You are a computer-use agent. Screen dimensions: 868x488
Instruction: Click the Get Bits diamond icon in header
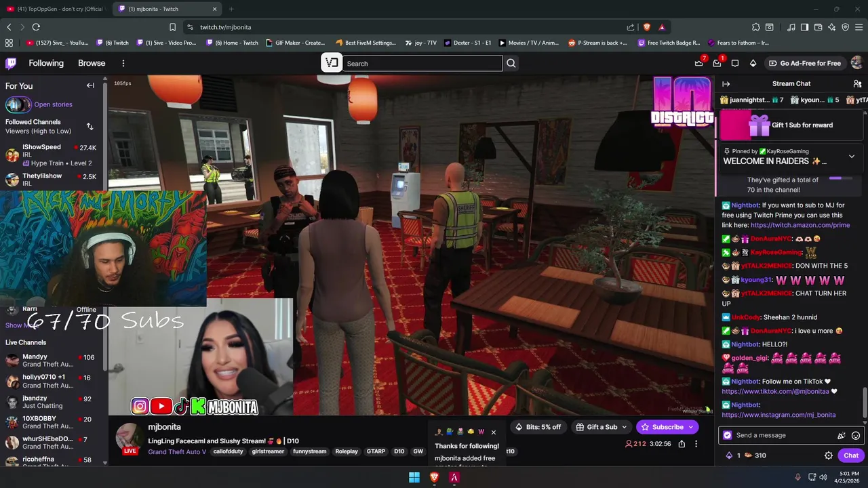click(x=753, y=63)
